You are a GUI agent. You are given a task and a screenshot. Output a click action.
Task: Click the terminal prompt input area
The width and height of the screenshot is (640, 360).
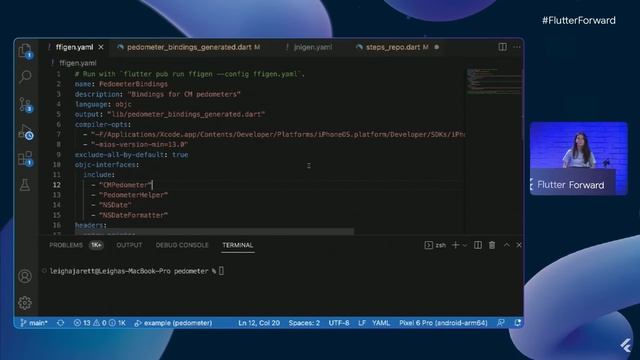pyautogui.click(x=222, y=271)
